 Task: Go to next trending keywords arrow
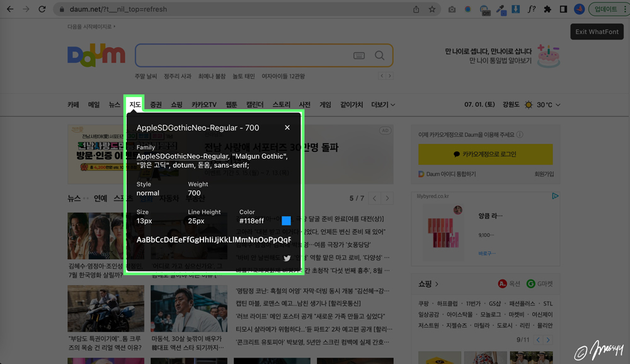point(389,76)
